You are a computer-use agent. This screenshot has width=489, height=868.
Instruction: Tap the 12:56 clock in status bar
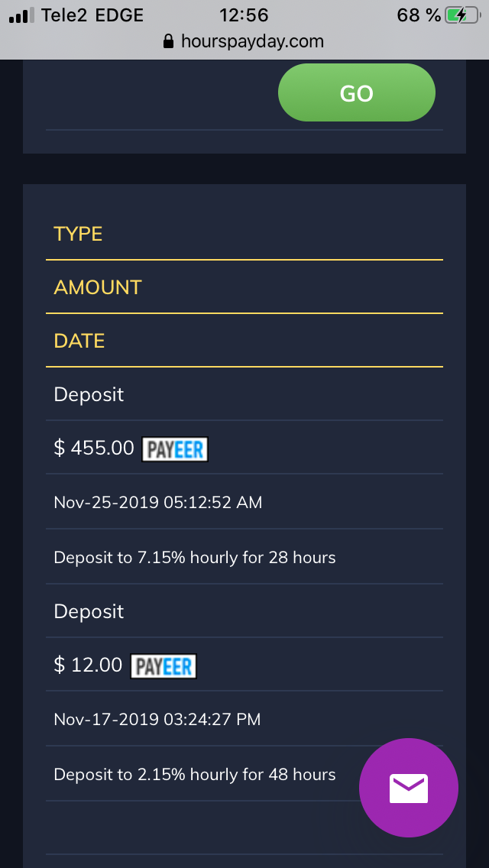coord(244,15)
